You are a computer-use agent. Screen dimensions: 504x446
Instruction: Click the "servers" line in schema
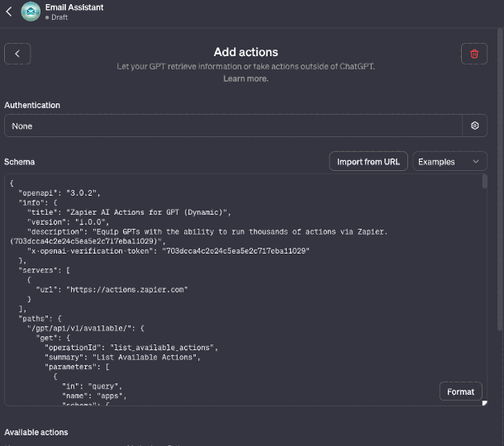[44, 270]
